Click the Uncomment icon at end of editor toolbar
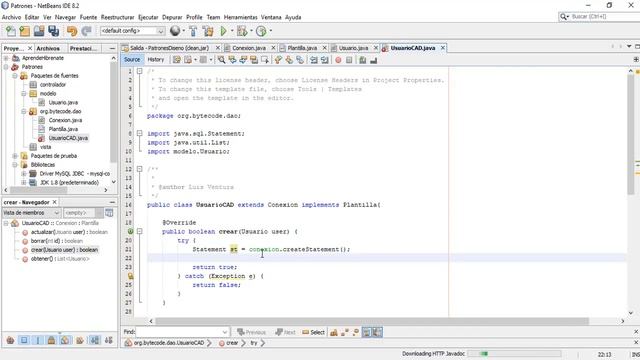Viewport: 640px width, 360px height. [x=373, y=60]
